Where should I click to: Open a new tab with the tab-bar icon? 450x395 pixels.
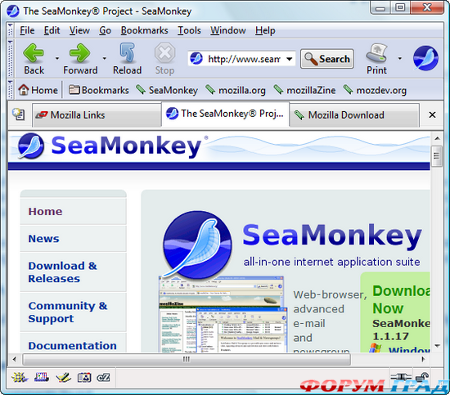pyautogui.click(x=18, y=114)
